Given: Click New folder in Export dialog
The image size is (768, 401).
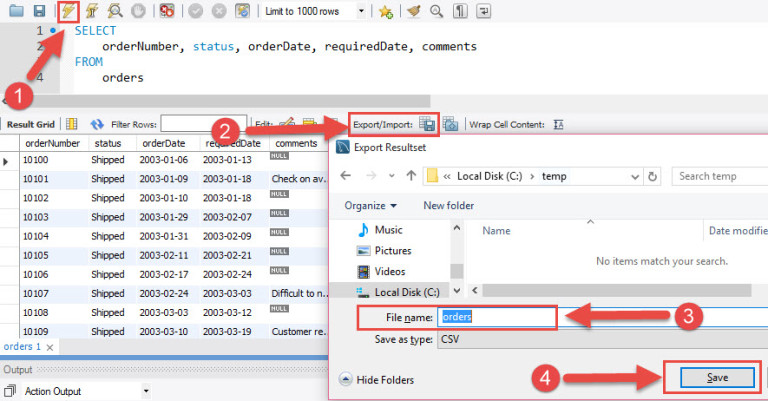Looking at the screenshot, I should [449, 206].
